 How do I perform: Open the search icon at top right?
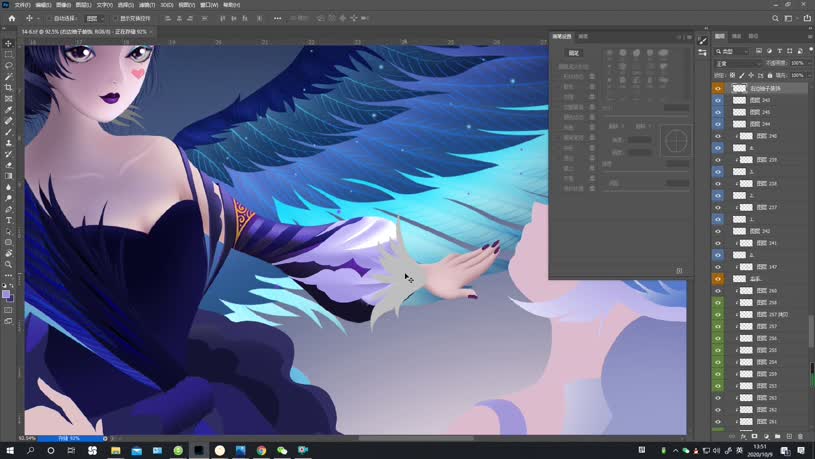point(775,18)
